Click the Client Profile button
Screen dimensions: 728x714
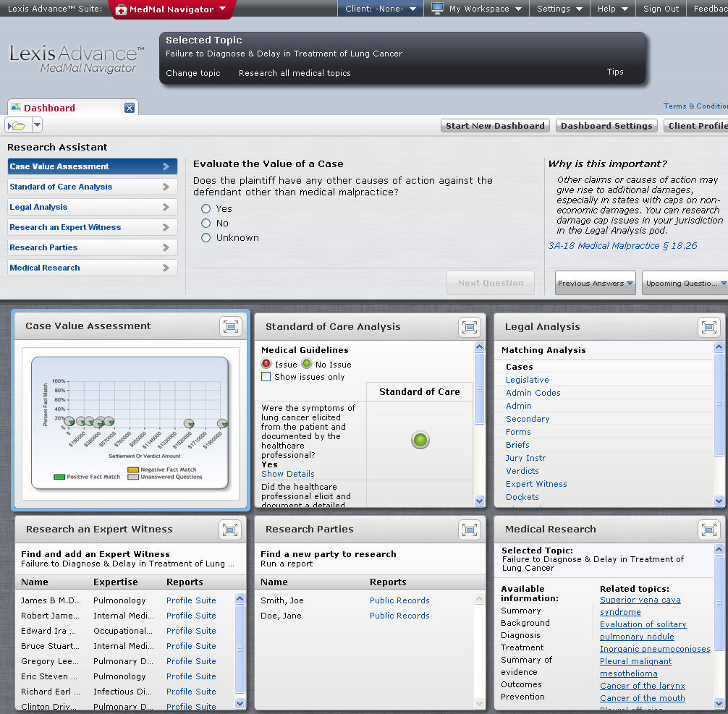coord(696,126)
